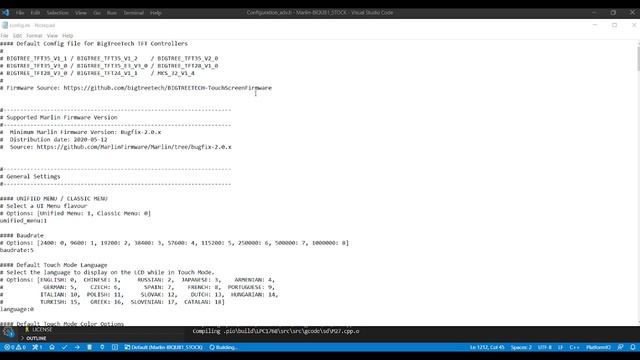
Task: Open File menu in VS Code title bar
Action: click(20, 13)
